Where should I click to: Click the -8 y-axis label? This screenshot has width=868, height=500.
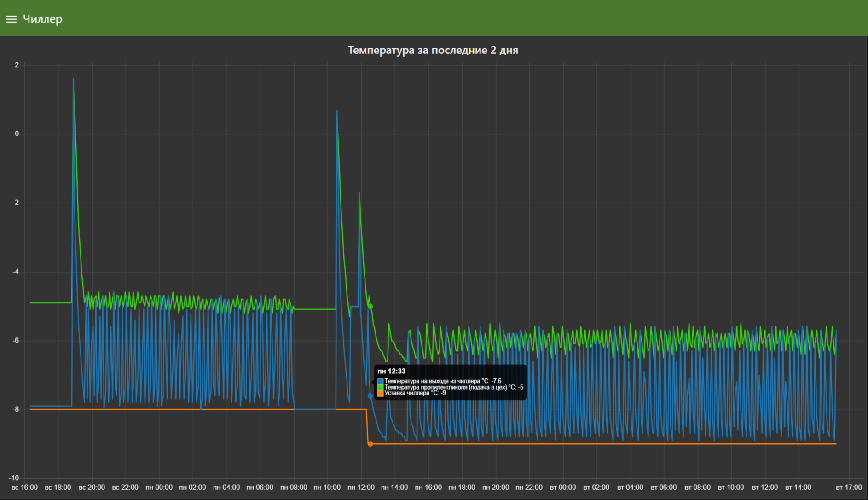click(16, 409)
